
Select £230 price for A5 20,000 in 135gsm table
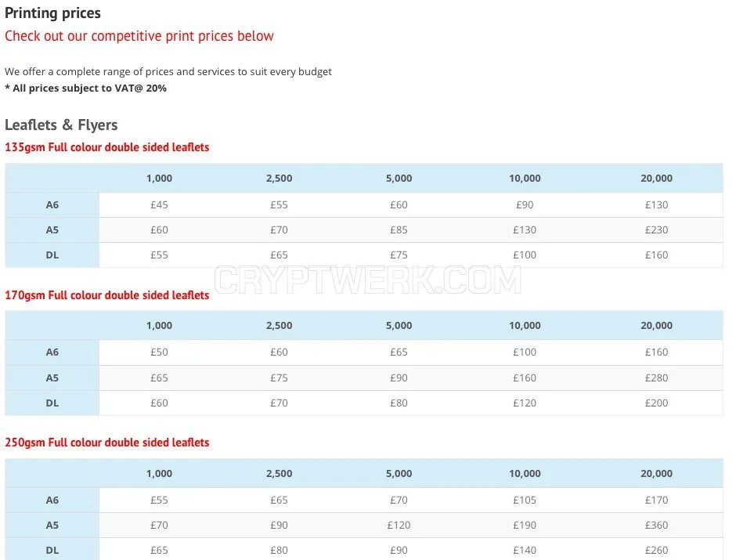coord(656,230)
